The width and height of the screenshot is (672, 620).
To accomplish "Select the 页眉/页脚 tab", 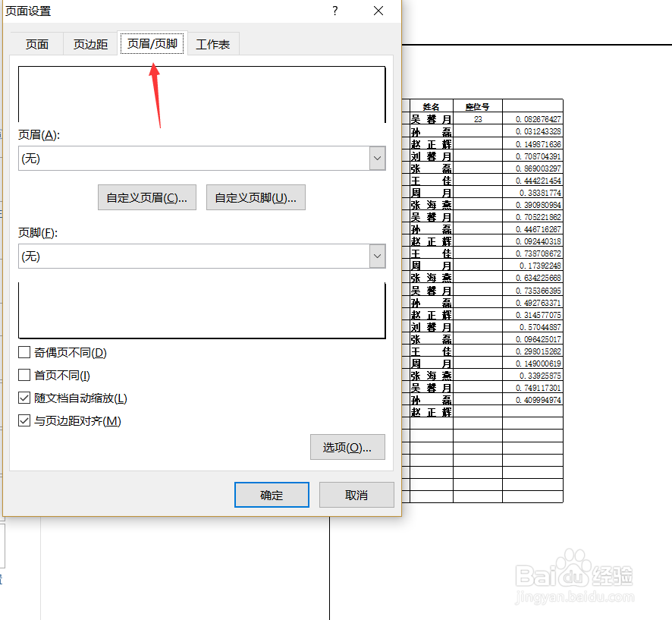I will [152, 43].
